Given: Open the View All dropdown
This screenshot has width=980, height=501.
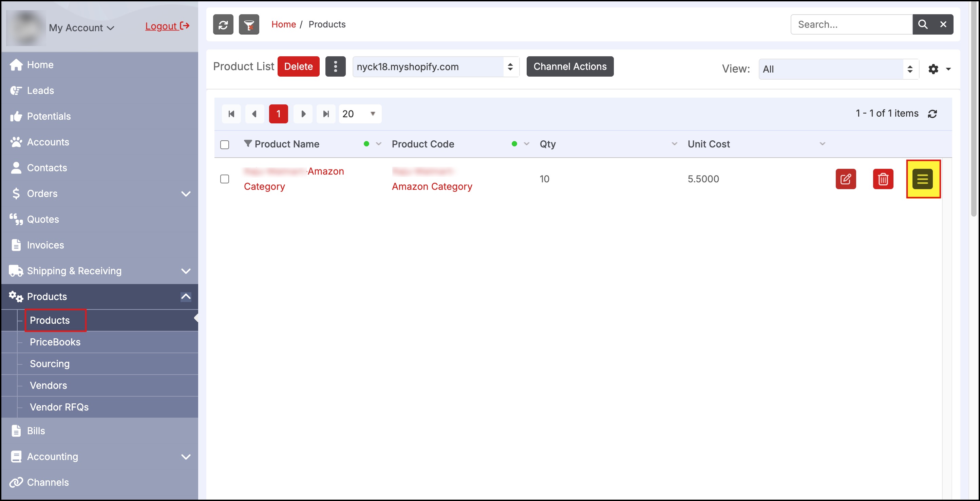Looking at the screenshot, I should point(838,69).
